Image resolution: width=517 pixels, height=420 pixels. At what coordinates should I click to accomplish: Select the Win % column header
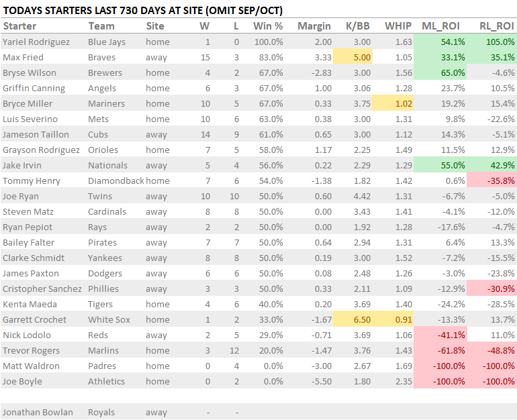[x=268, y=26]
